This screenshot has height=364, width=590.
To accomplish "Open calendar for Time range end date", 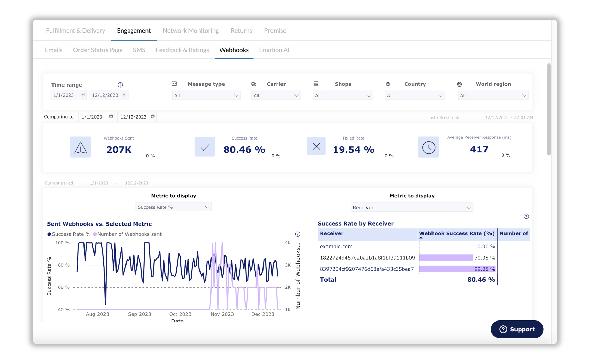I will coord(124,95).
